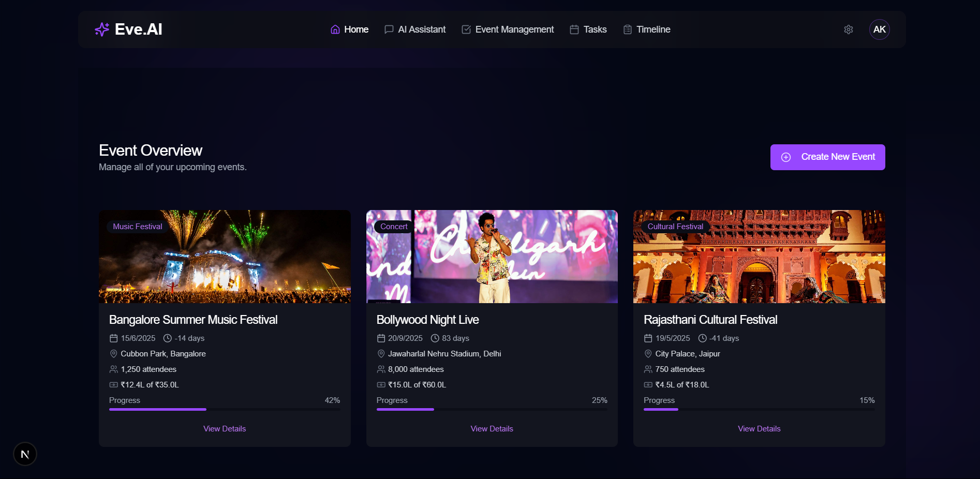Click the Eve.AI sparkle logo icon

[101, 29]
